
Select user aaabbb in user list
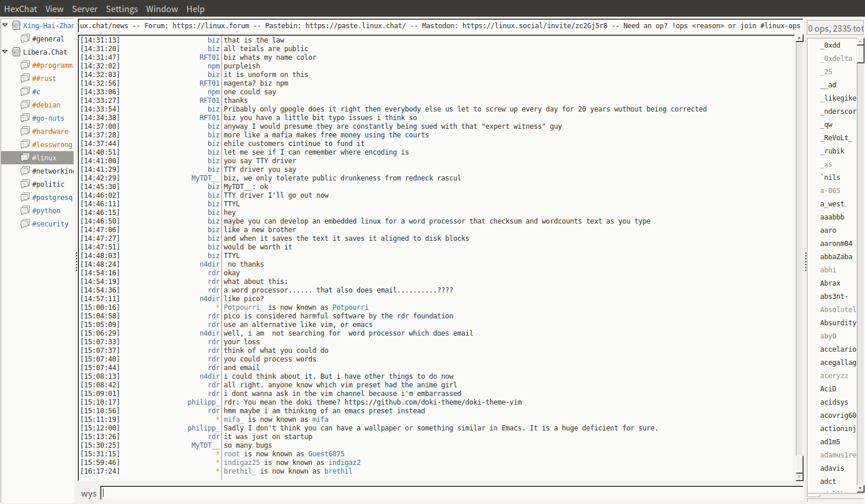(832, 217)
